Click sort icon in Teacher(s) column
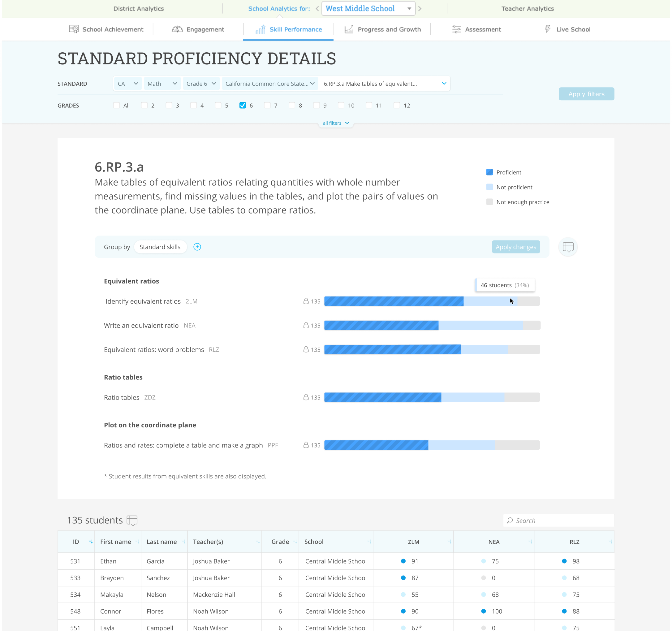The height and width of the screenshot is (631, 672). [257, 542]
